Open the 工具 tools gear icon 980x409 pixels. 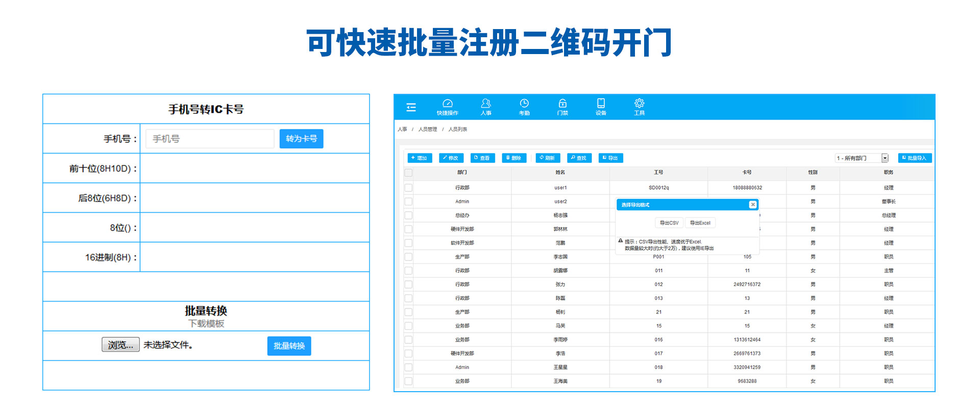pos(639,107)
